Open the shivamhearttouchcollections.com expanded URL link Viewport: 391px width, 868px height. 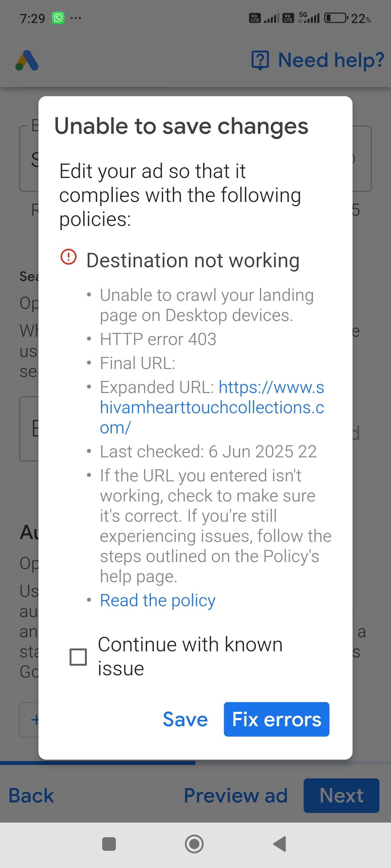tap(212, 407)
